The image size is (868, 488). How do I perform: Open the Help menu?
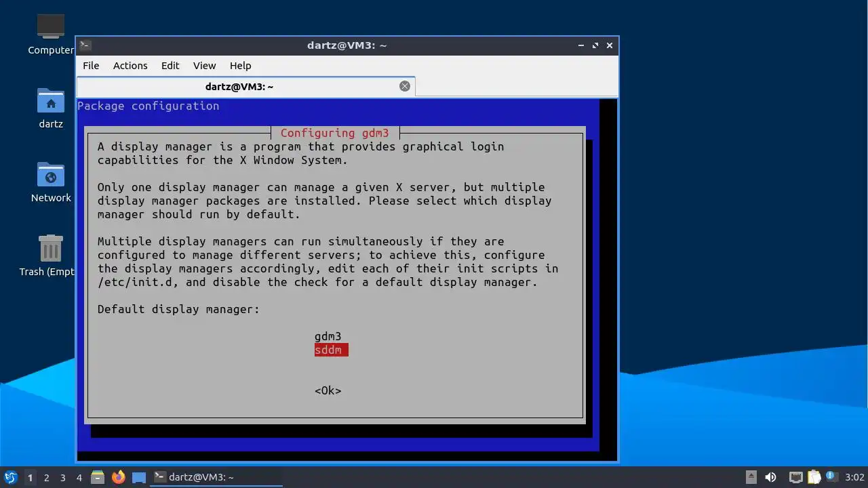tap(241, 66)
